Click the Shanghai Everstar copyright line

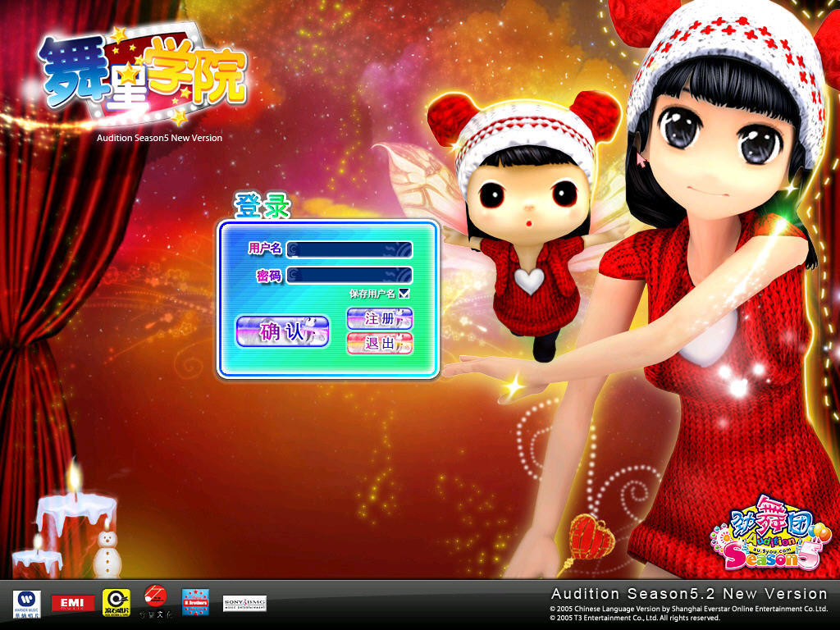tap(688, 609)
